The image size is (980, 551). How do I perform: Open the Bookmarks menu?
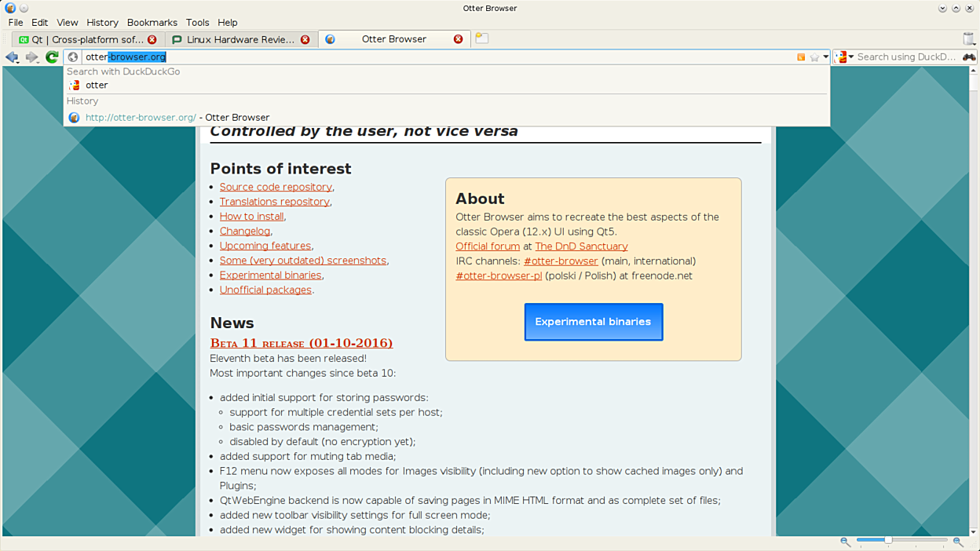point(152,23)
